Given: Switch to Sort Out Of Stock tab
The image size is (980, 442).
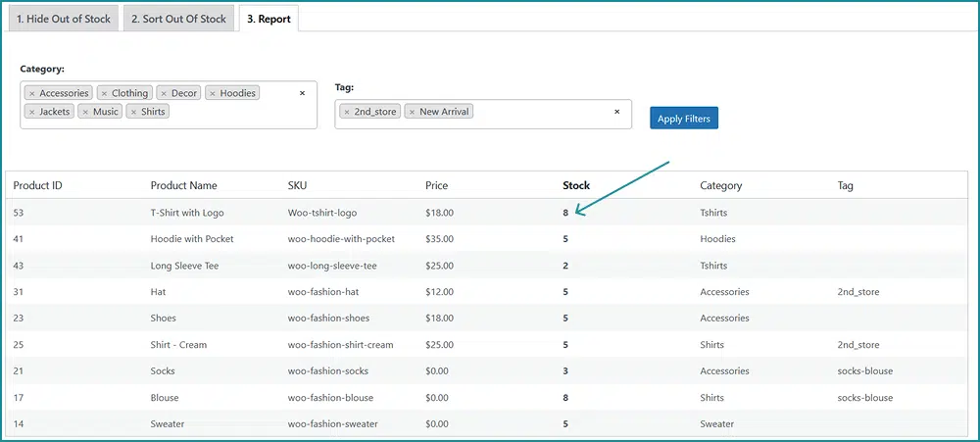Looking at the screenshot, I should click(x=178, y=19).
